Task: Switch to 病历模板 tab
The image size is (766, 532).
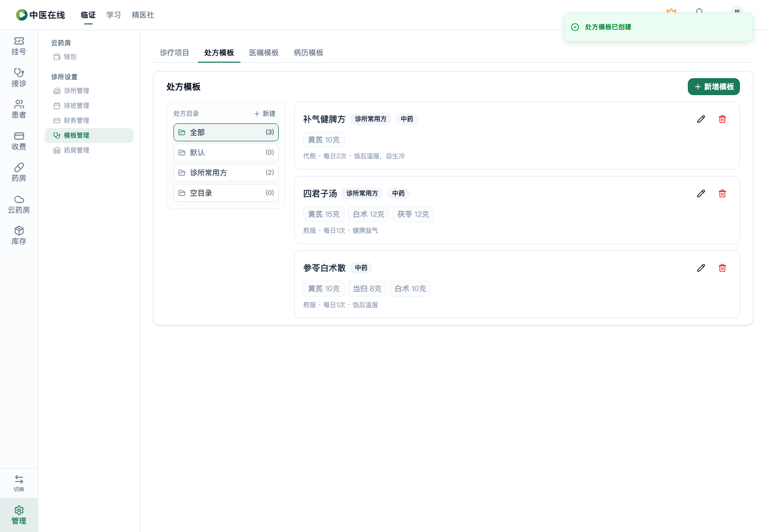Action: (x=309, y=53)
